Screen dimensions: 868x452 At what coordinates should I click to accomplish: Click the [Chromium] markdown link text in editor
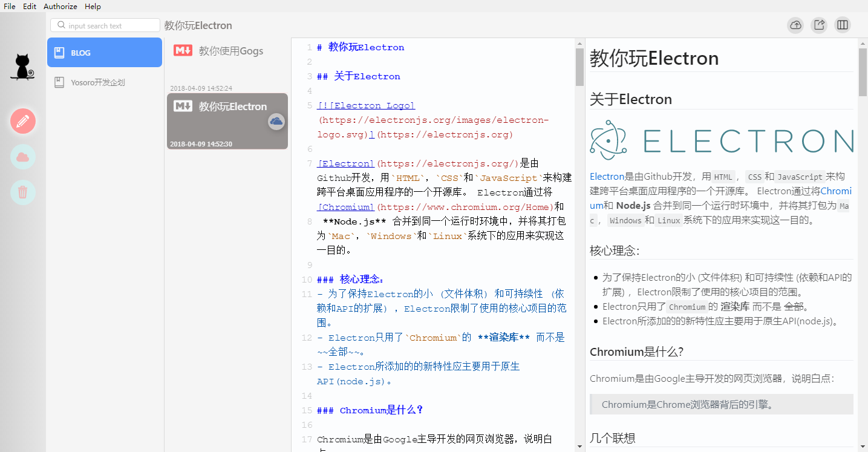tap(346, 207)
